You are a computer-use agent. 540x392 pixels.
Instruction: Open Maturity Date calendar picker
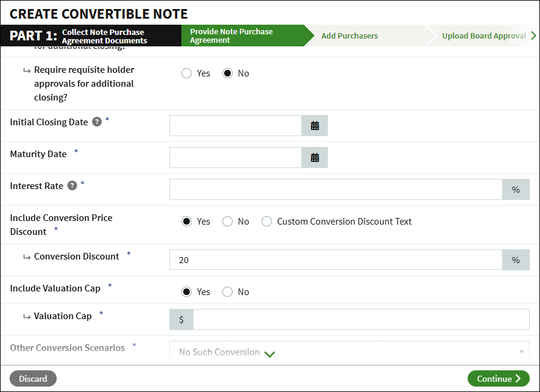pos(315,158)
